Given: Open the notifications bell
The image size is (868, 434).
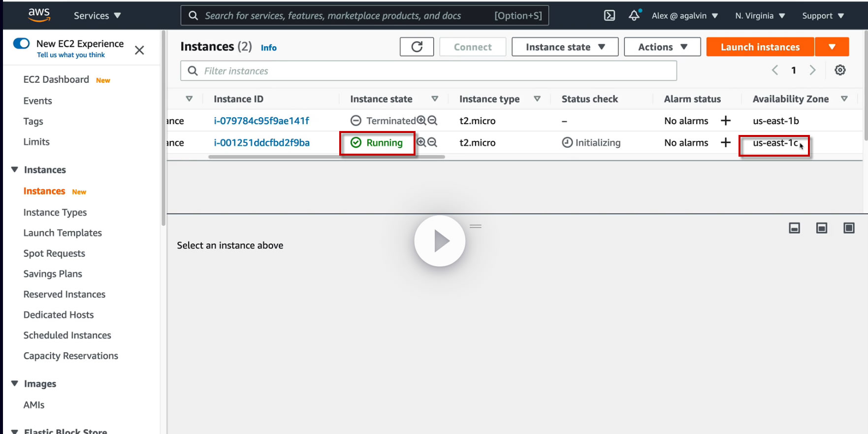Looking at the screenshot, I should (x=634, y=15).
